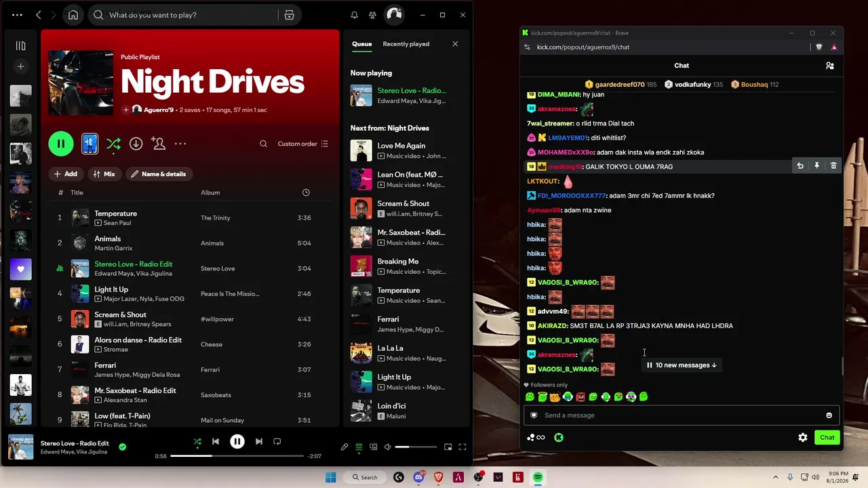This screenshot has height=488, width=868.
Task: Enter Spotify full screen mode
Action: (462, 447)
